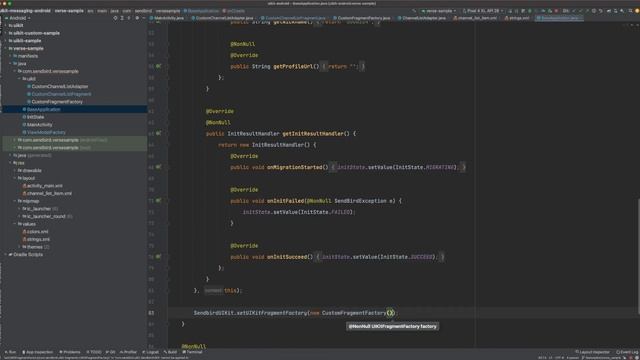Click verse-sample breadcrumb in navigation bar

tap(69, 11)
